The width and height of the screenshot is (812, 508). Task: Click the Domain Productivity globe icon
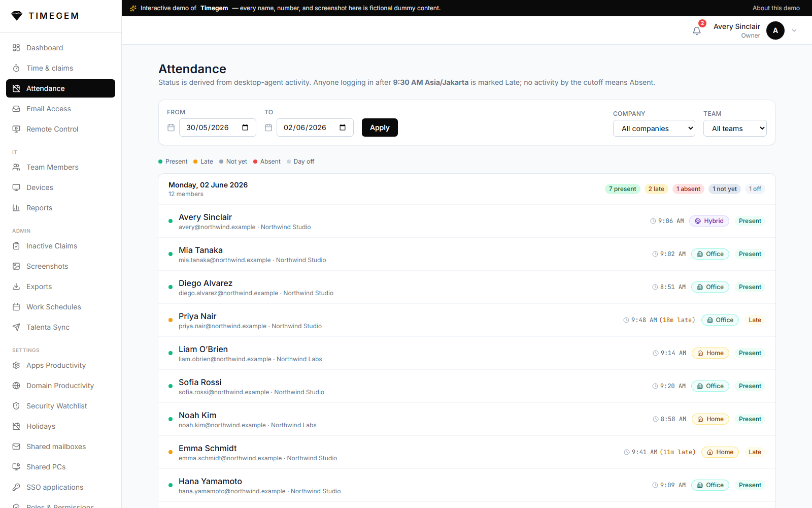tap(16, 386)
